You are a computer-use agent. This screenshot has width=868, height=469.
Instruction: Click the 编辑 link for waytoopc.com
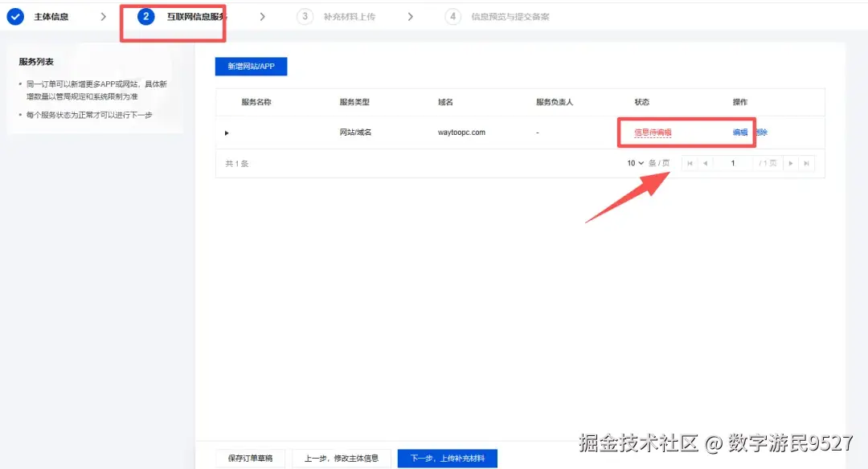(x=739, y=132)
